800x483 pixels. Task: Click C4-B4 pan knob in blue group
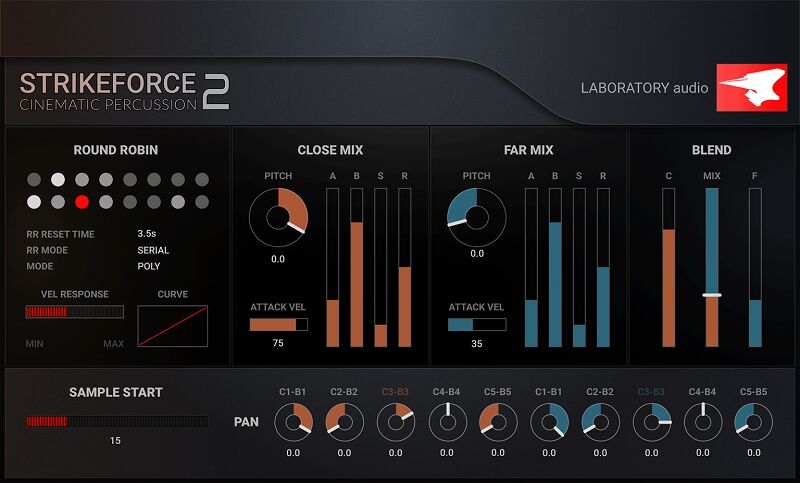(x=703, y=422)
